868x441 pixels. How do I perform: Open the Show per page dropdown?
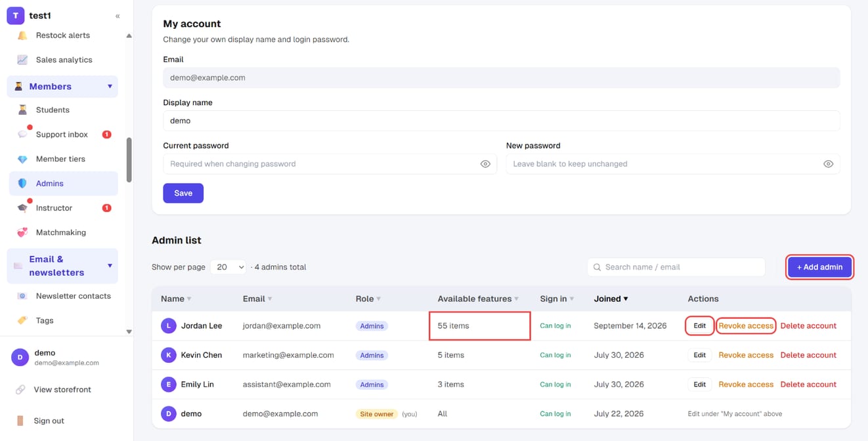pyautogui.click(x=228, y=267)
